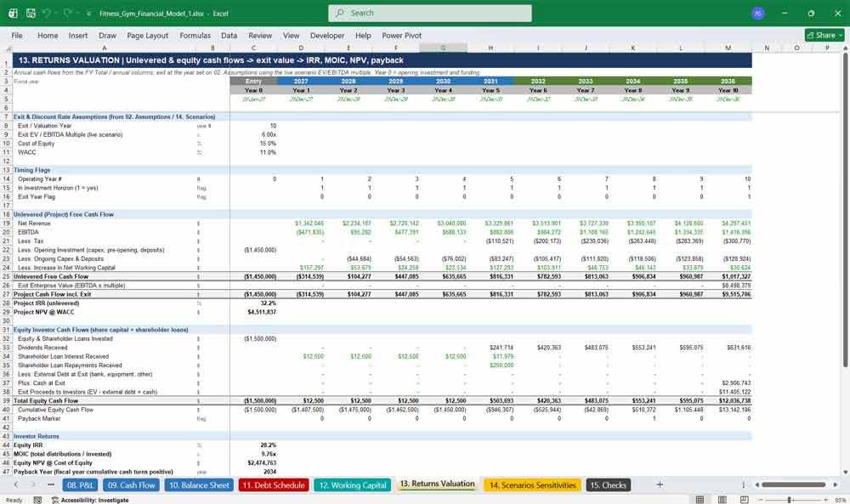Switch to the Insert ribbon tab
The width and height of the screenshot is (850, 504).
[x=78, y=35]
